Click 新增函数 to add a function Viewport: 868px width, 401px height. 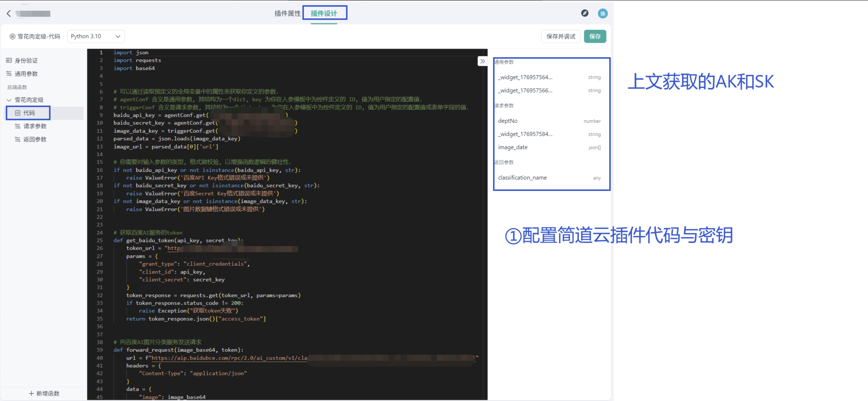click(44, 393)
